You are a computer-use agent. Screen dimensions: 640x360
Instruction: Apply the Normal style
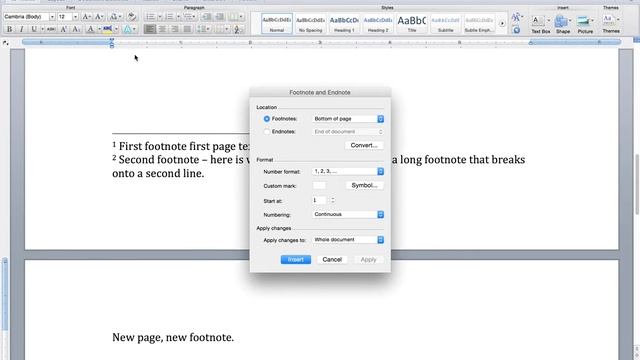click(x=277, y=24)
